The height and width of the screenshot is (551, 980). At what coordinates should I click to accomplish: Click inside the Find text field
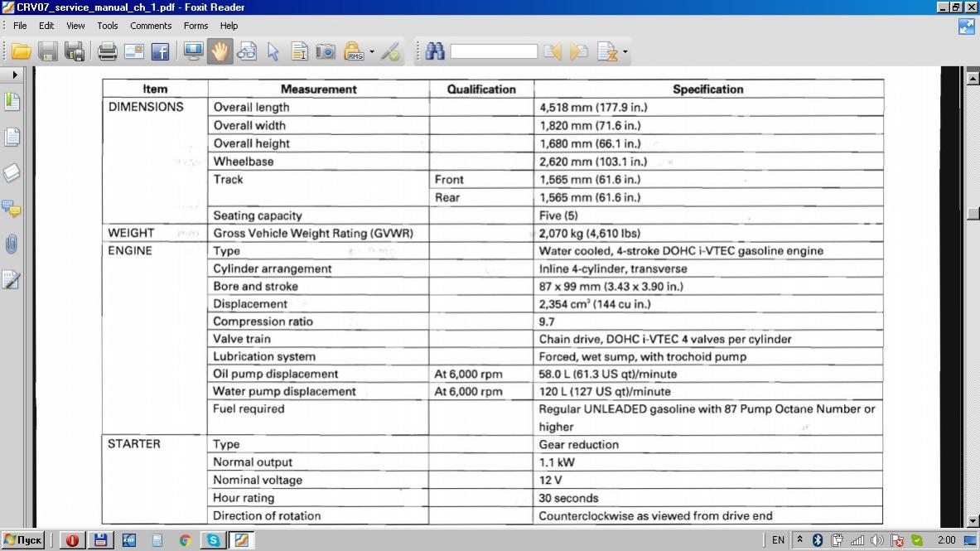click(x=494, y=52)
